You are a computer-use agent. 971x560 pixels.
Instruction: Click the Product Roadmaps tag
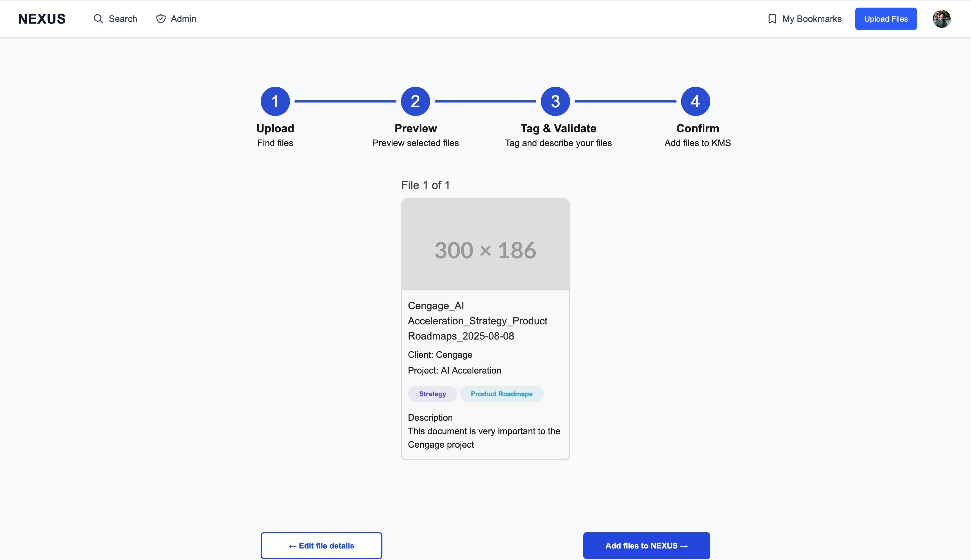(x=501, y=394)
